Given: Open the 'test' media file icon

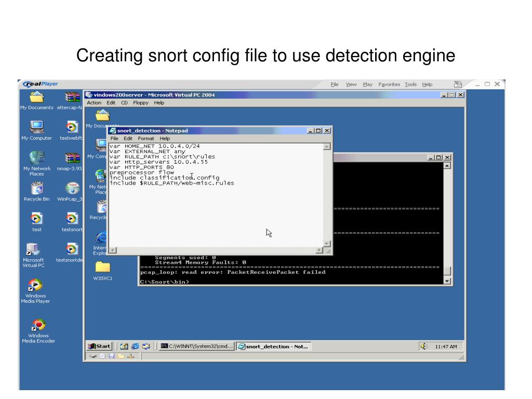Looking at the screenshot, I should point(37,222).
